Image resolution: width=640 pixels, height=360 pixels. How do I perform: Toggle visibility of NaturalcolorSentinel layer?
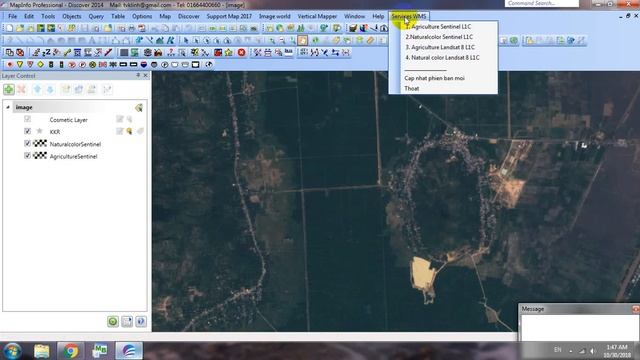pos(27,143)
